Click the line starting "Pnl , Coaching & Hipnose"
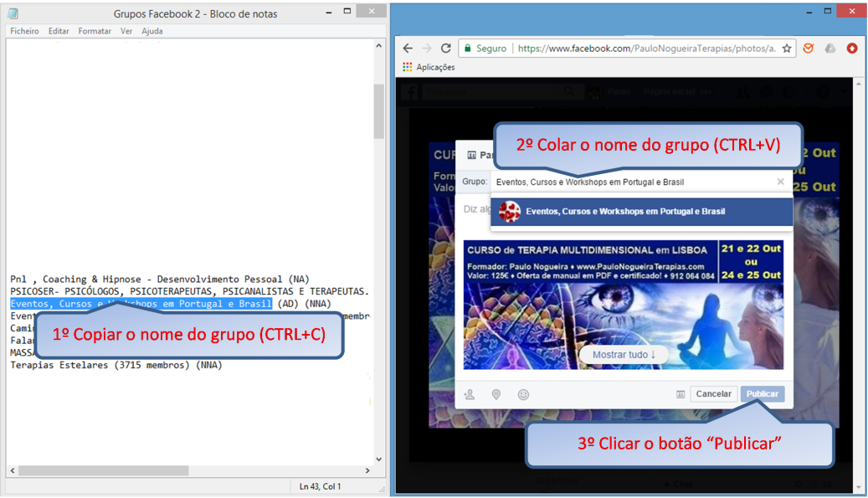Screen dimensions: 868x498 pos(160,279)
